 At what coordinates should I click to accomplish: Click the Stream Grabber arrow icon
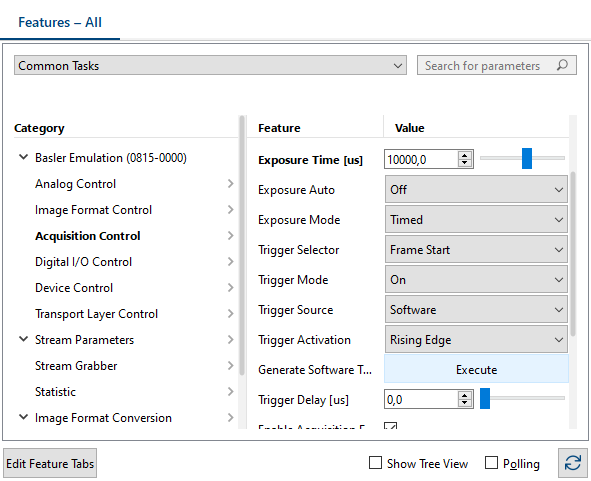click(x=231, y=366)
